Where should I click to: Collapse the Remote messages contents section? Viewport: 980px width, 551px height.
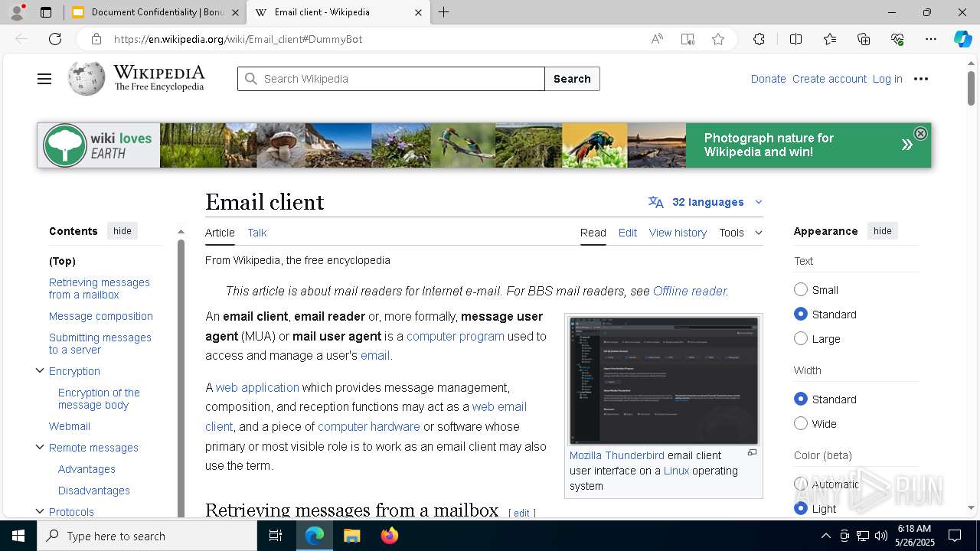[40, 447]
